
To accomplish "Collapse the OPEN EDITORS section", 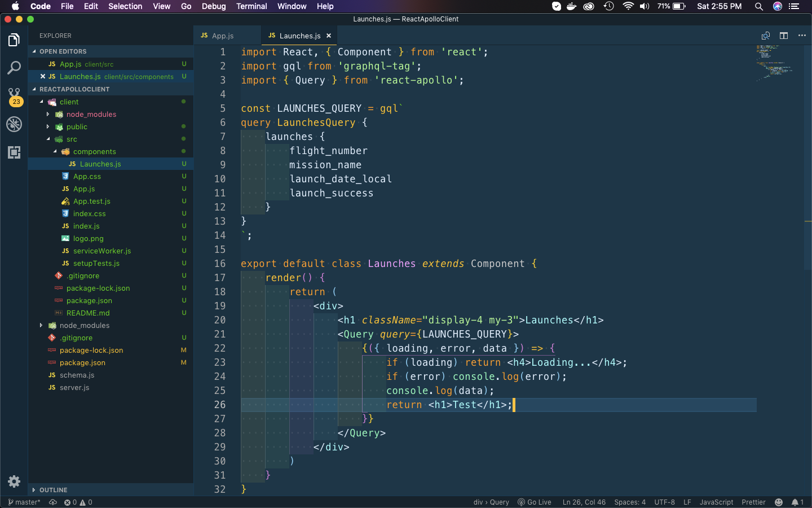I will (63, 51).
